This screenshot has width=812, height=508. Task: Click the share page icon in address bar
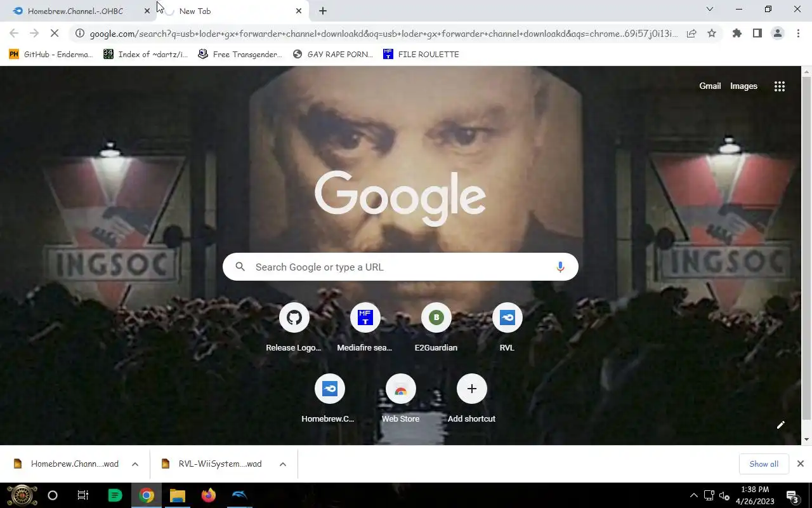click(691, 33)
